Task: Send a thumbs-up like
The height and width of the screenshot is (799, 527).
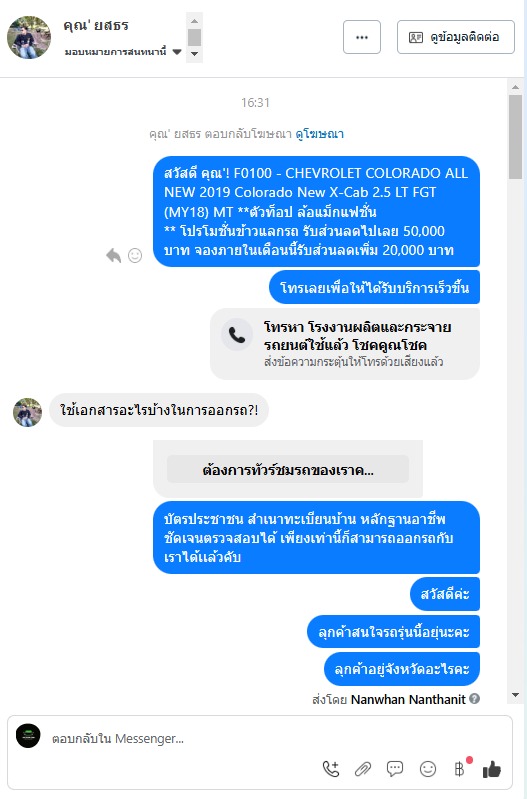Action: coord(492,768)
